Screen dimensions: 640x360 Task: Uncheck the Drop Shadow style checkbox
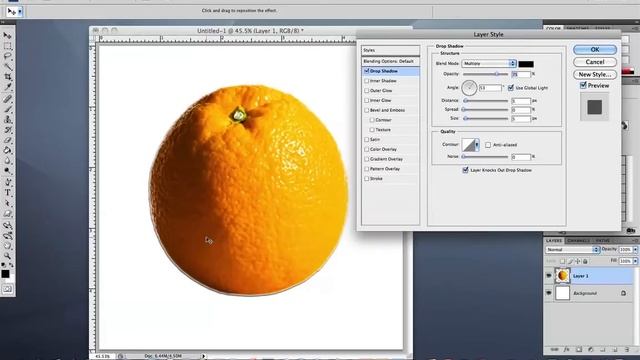click(x=367, y=71)
